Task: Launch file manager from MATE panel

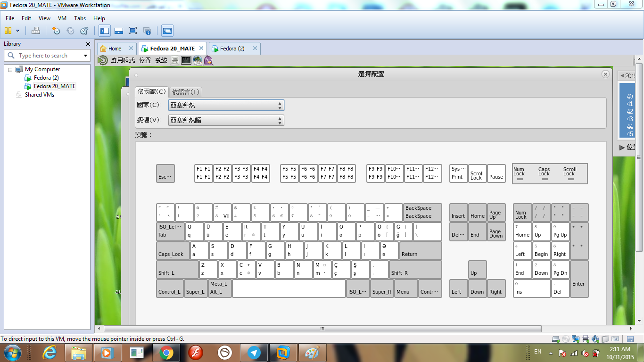Action: click(x=175, y=60)
